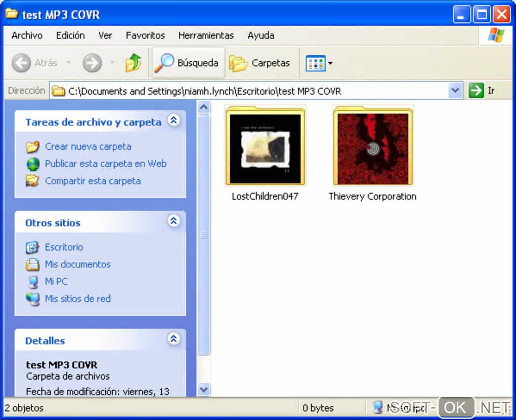The height and width of the screenshot is (420, 516).
Task: Click the title bar folder icon
Action: (12, 14)
